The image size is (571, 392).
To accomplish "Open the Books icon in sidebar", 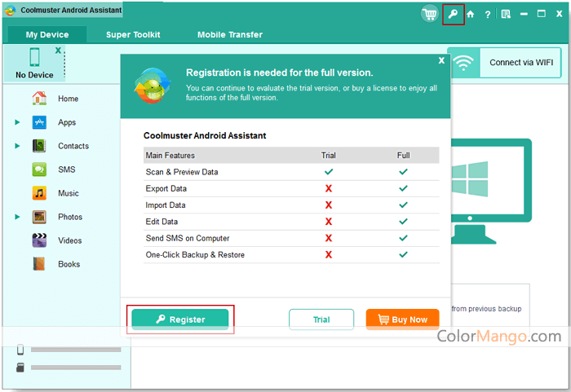I will point(39,264).
